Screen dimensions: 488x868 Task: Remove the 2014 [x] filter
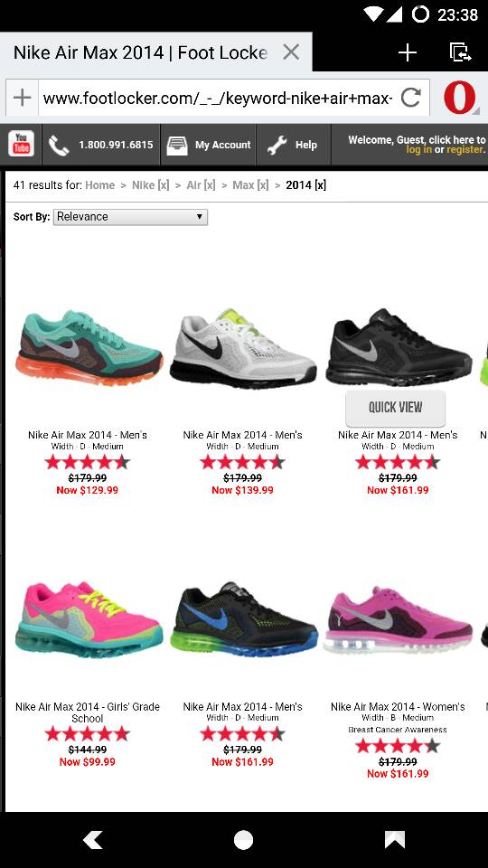coord(306,185)
